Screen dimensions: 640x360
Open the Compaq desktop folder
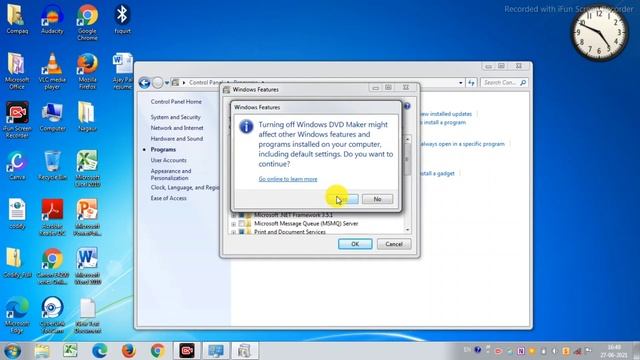pos(17,19)
